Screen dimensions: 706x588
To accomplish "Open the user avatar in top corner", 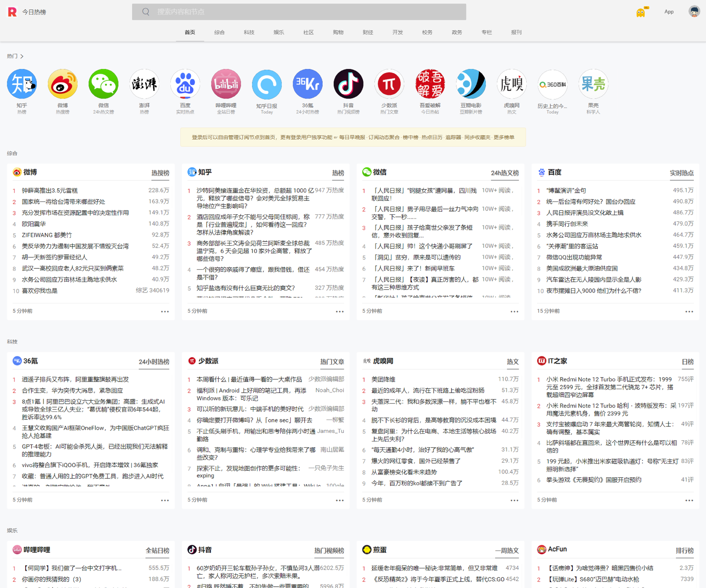I will (x=694, y=11).
